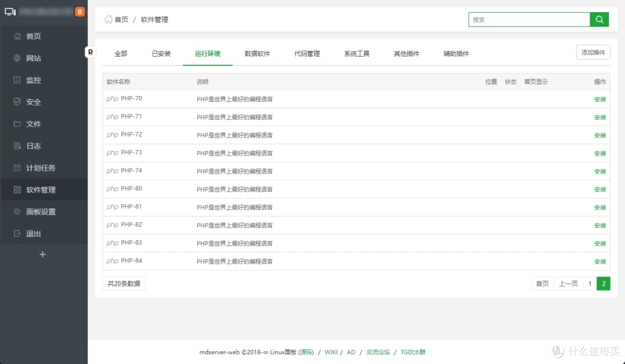Expand the sidebar with the plus icon
Viewport: 625px width, 364px height.
pyautogui.click(x=42, y=254)
